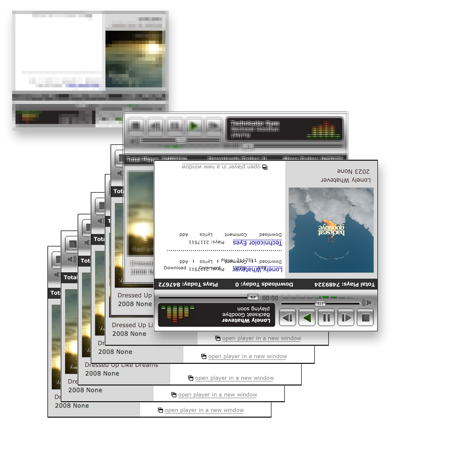Image resolution: width=476 pixels, height=476 pixels.
Task: Open the upside-down Lonely Whatever track link
Action: coord(257,270)
